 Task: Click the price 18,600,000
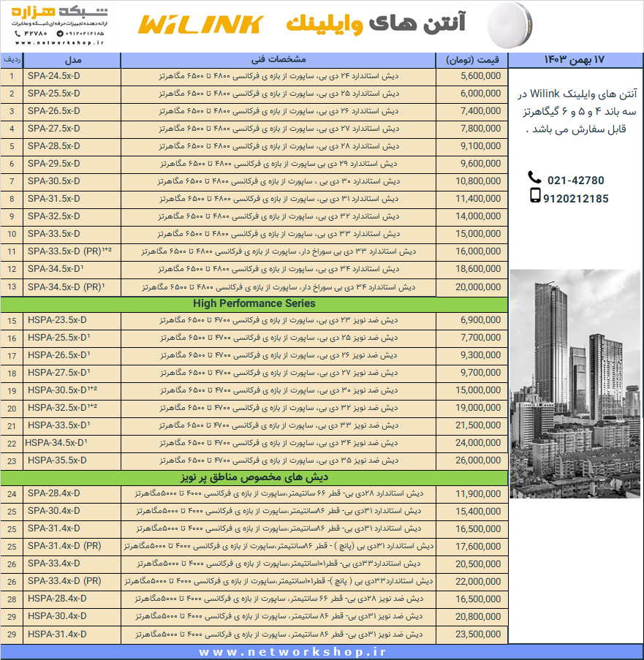click(478, 269)
